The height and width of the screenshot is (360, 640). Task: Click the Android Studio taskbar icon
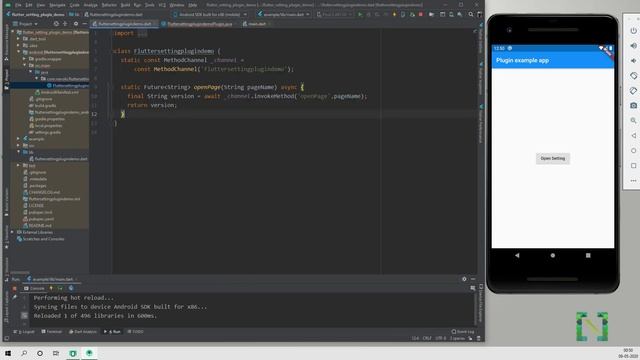coord(89,353)
